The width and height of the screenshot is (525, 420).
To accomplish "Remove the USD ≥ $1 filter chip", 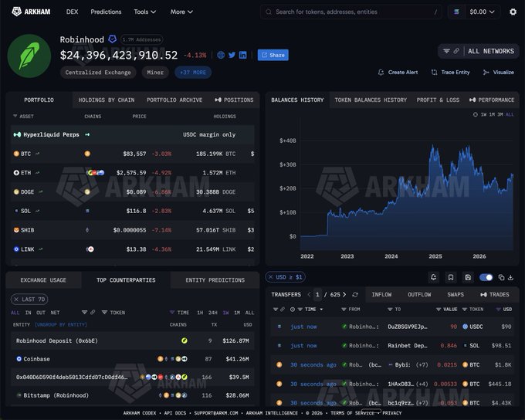I will pyautogui.click(x=270, y=277).
